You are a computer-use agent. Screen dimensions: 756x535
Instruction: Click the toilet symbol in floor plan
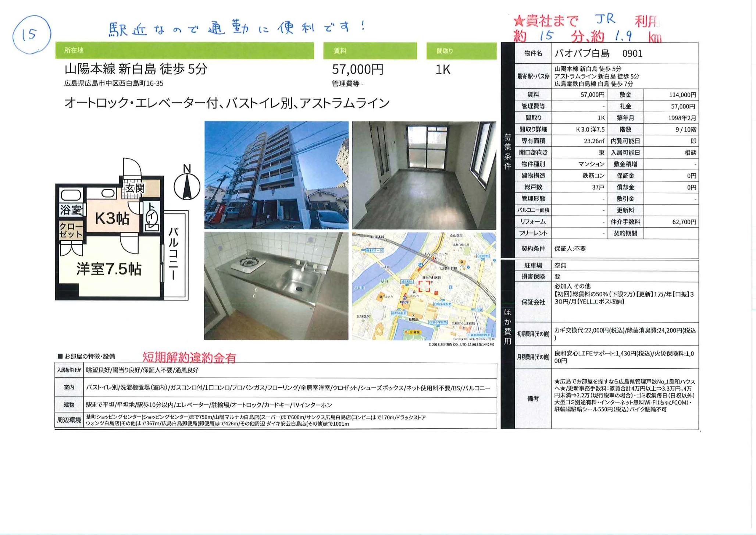pos(151,217)
